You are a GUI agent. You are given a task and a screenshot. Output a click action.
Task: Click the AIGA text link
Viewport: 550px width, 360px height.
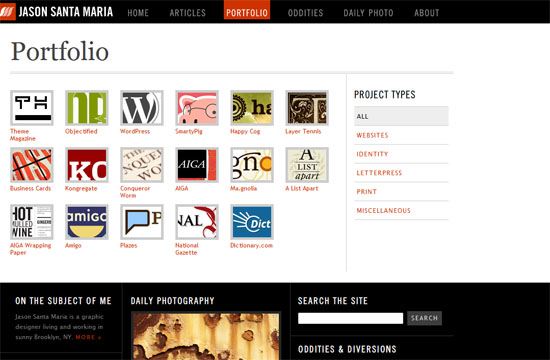182,188
